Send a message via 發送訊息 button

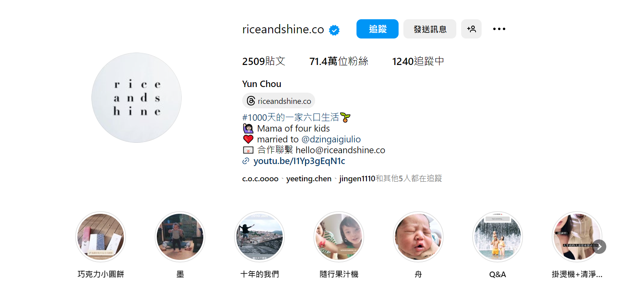pos(430,29)
